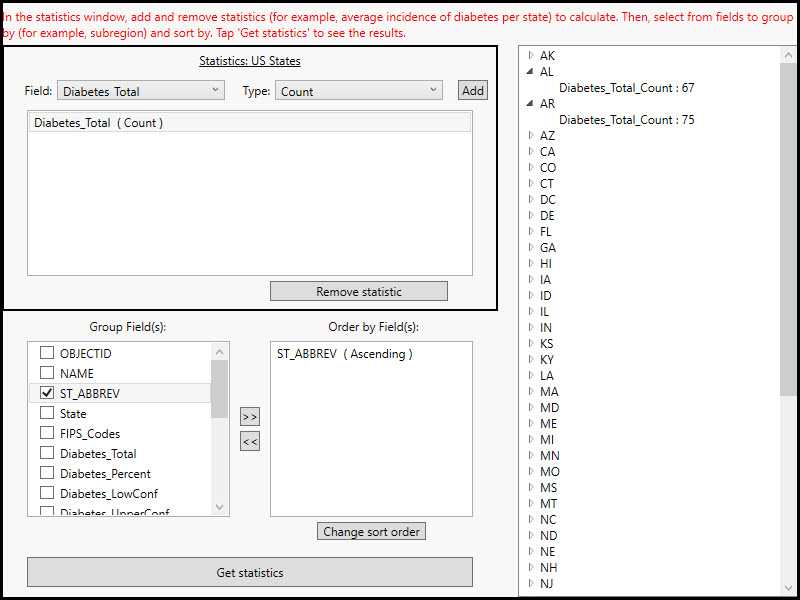
Task: Expand the CA tree node
Action: point(531,152)
